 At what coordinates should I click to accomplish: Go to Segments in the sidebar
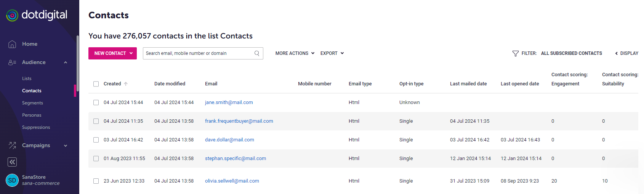[32, 103]
